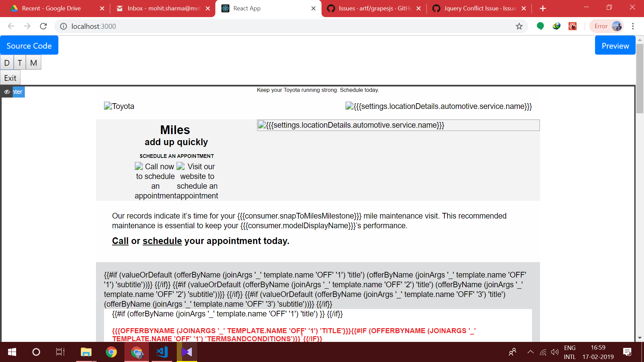
Task: Switch to Jquery Conflict Issue tab
Action: 480,8
